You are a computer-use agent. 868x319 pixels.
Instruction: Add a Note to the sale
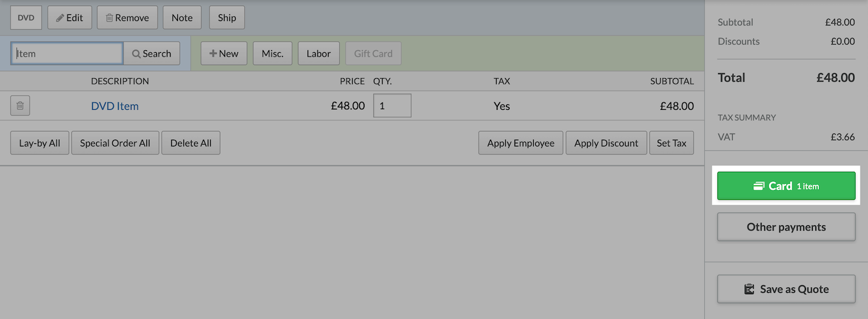click(182, 18)
